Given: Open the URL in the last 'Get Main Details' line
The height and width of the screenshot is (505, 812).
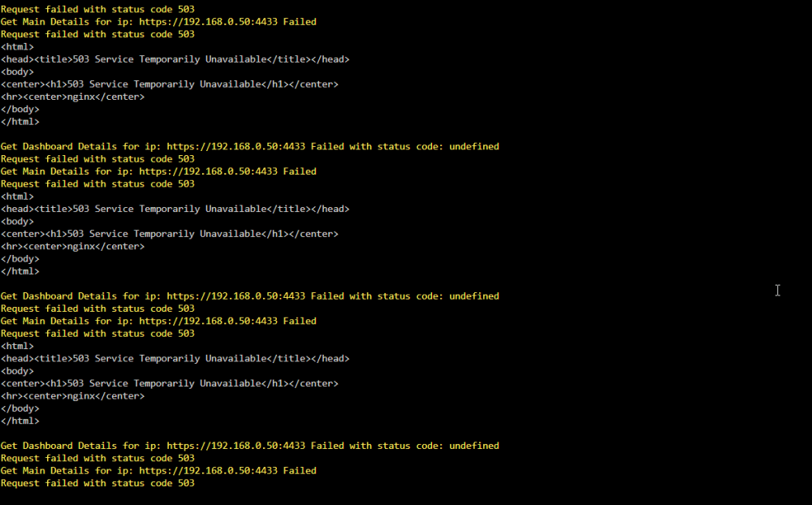Looking at the screenshot, I should pyautogui.click(x=208, y=471).
